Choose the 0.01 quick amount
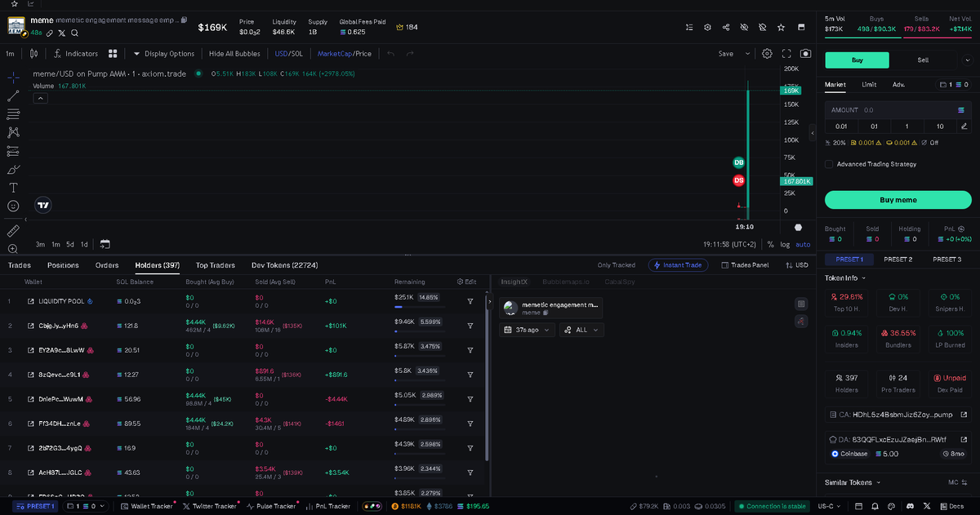 coord(841,127)
